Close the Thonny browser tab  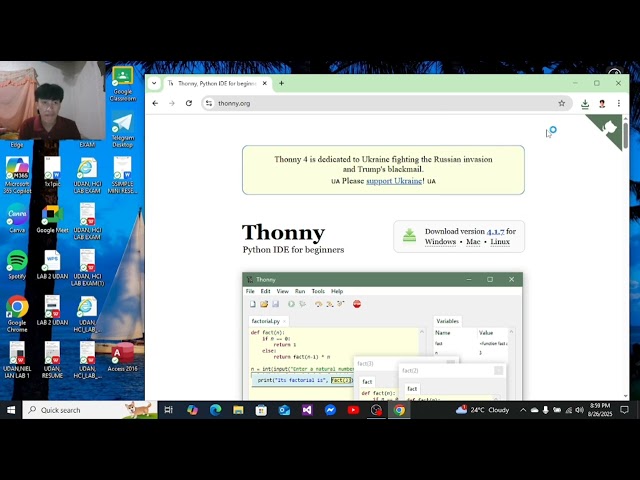264,83
